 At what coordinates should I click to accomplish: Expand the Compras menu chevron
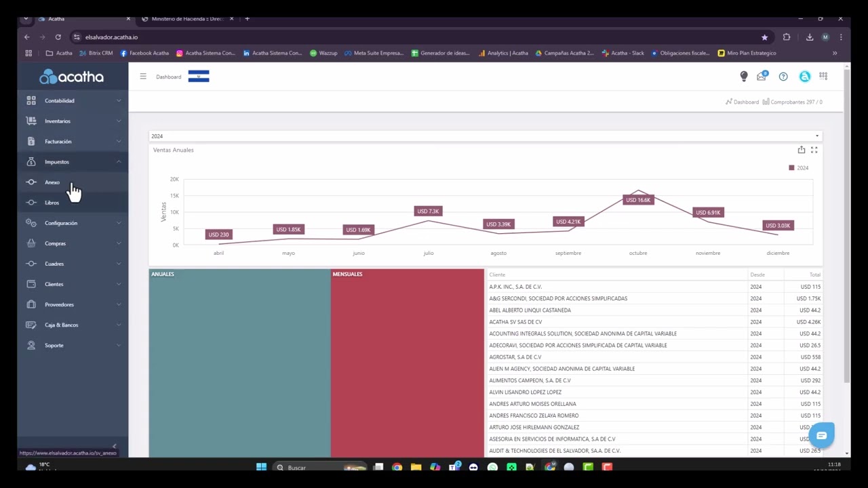(119, 243)
